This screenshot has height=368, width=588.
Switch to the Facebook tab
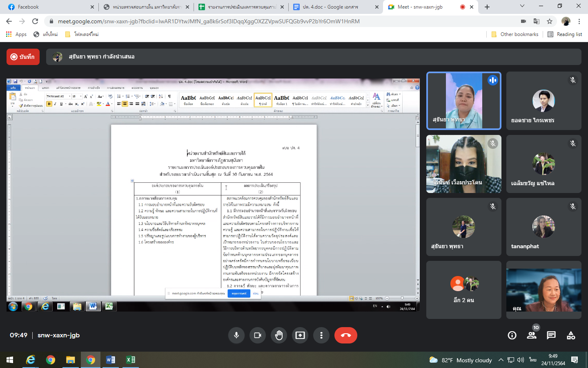pos(49,7)
